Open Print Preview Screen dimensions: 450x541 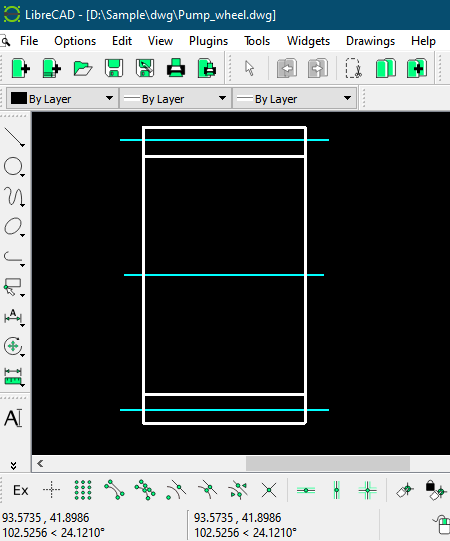207,68
